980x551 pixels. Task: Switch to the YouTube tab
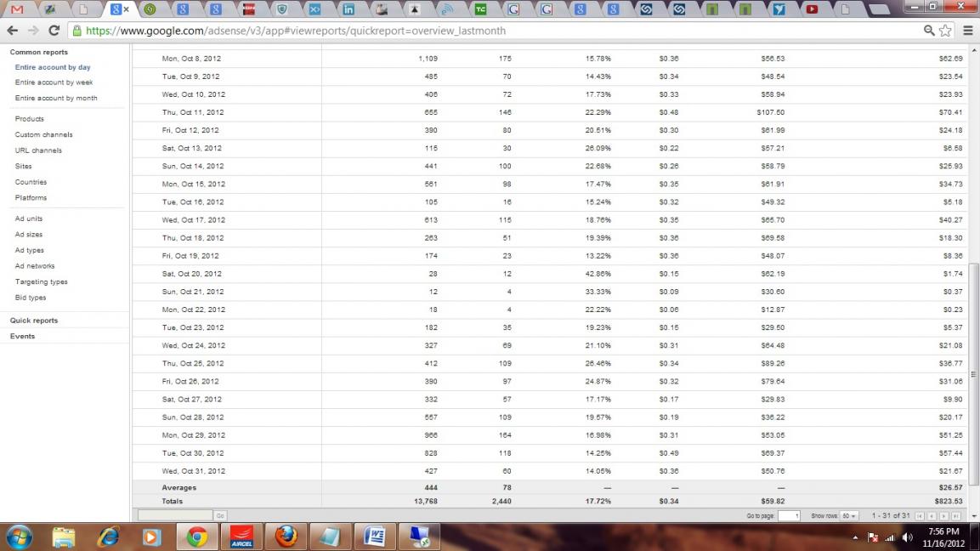pyautogui.click(x=811, y=9)
